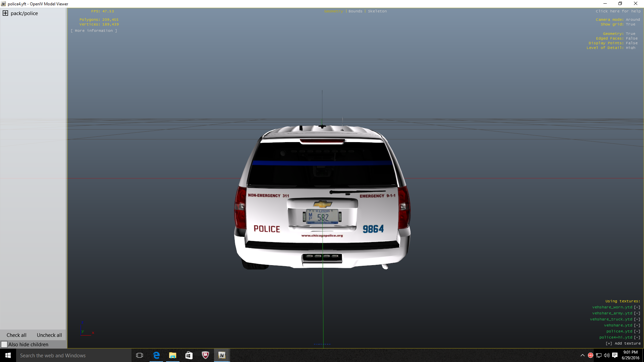Toggle Also hide children checkbox
Screen dimensions: 644x362
coord(4,345)
